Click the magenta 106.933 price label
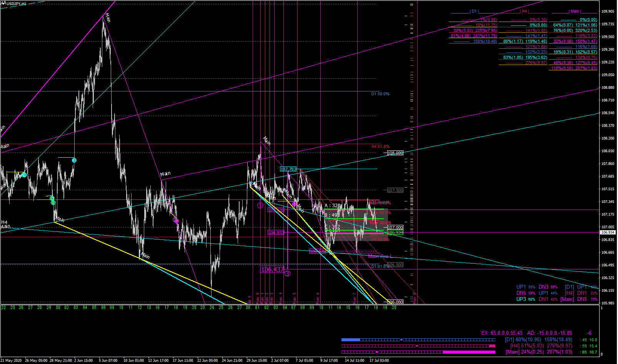This screenshot has height=364, width=618. (276, 233)
